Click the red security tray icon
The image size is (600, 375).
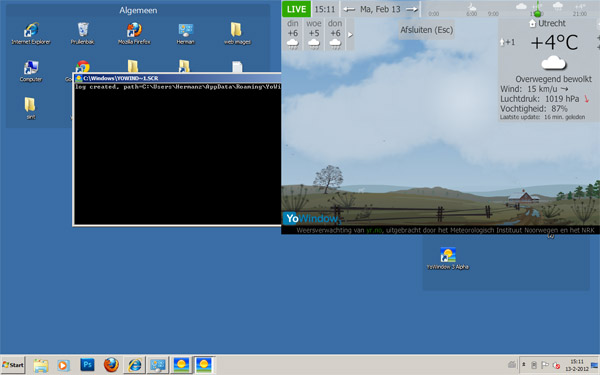pos(557,365)
